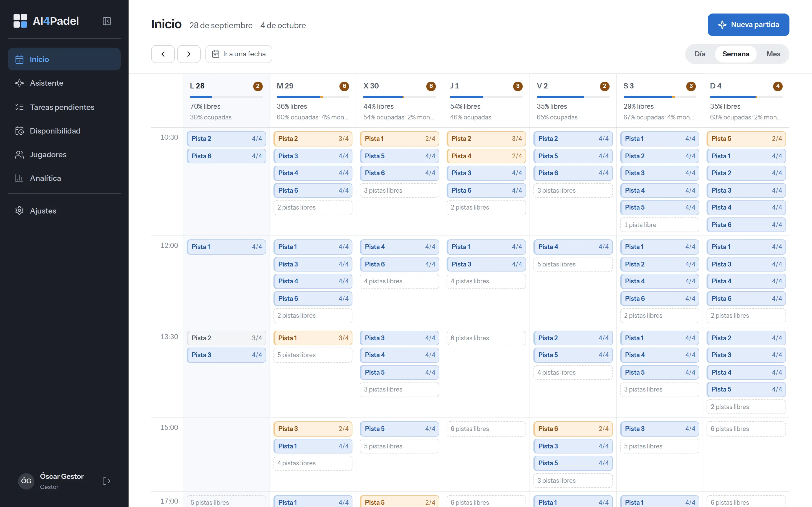Select Inicio in the sidebar menu
812x507 pixels.
64,59
